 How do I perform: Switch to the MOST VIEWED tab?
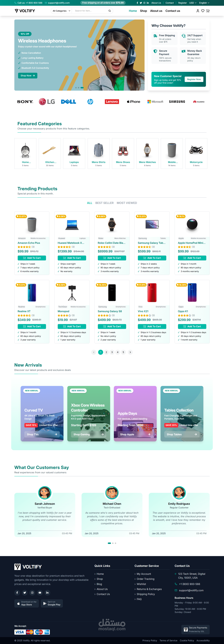tap(127, 203)
